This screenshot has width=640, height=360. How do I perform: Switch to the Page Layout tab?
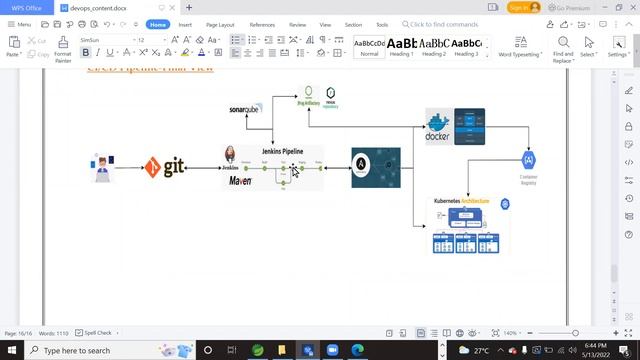pos(220,25)
